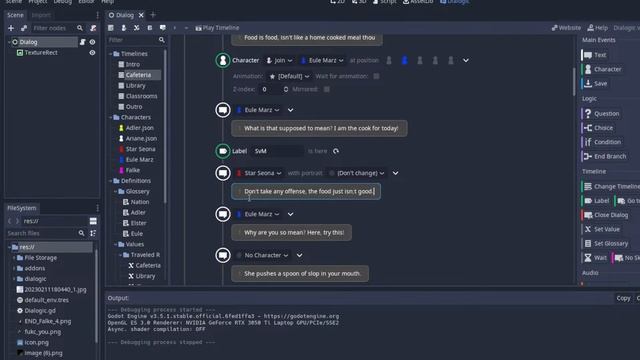Image resolution: width=640 pixels, height=360 pixels.
Task: Toggle visibility of Dialog node
Action: point(92,42)
